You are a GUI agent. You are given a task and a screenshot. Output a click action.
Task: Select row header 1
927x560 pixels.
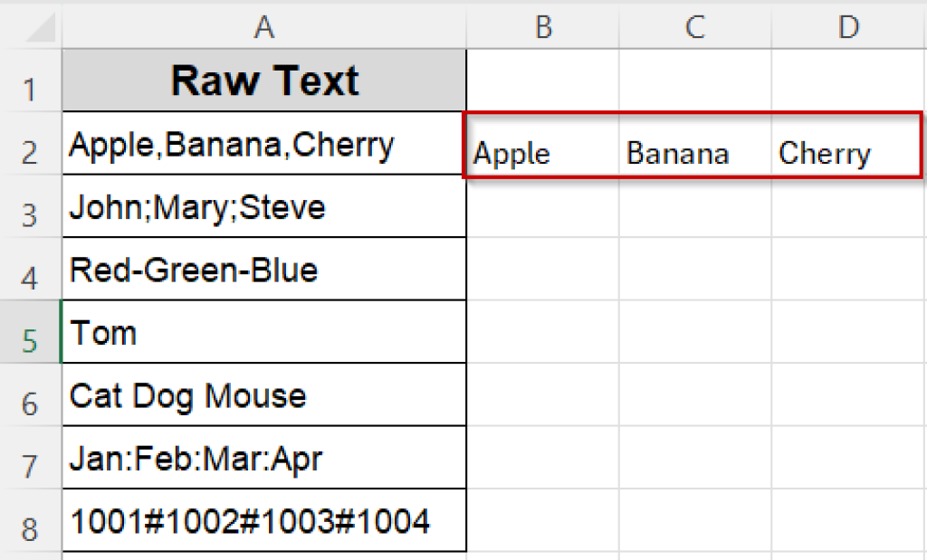tap(32, 80)
